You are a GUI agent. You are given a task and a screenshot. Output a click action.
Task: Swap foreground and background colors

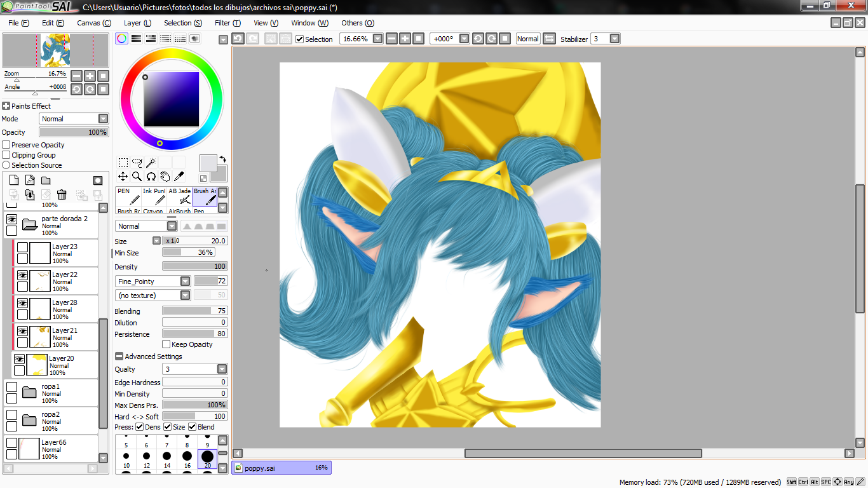point(223,159)
